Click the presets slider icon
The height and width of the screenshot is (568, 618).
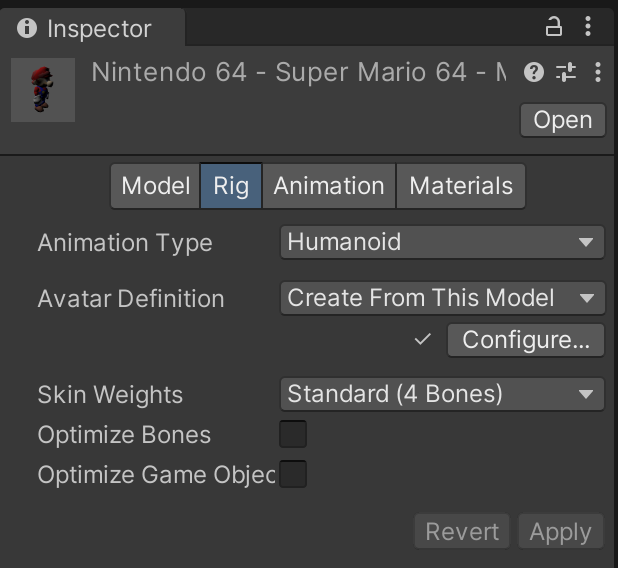(566, 73)
